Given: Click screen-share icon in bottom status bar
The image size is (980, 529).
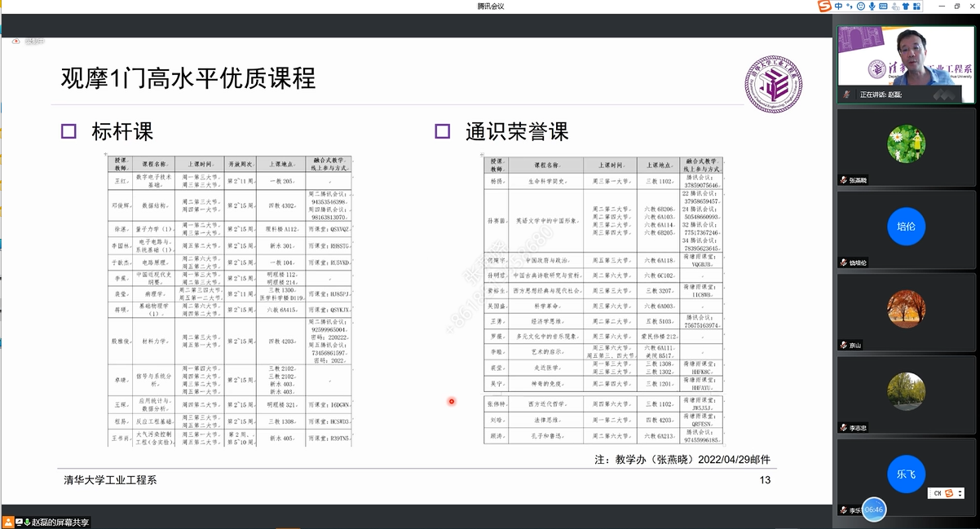Looking at the screenshot, I should pos(19,522).
